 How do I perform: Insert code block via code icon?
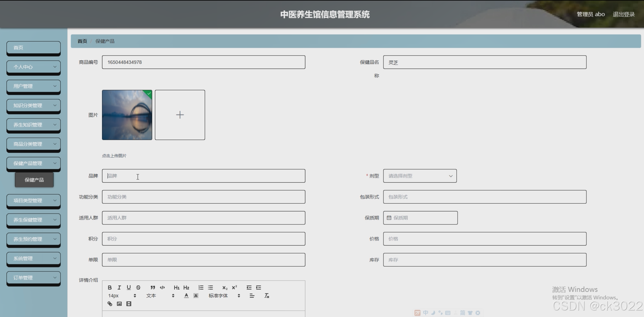[x=162, y=287]
